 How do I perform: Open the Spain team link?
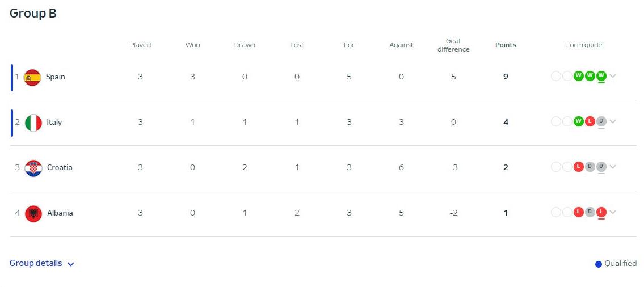[56, 77]
